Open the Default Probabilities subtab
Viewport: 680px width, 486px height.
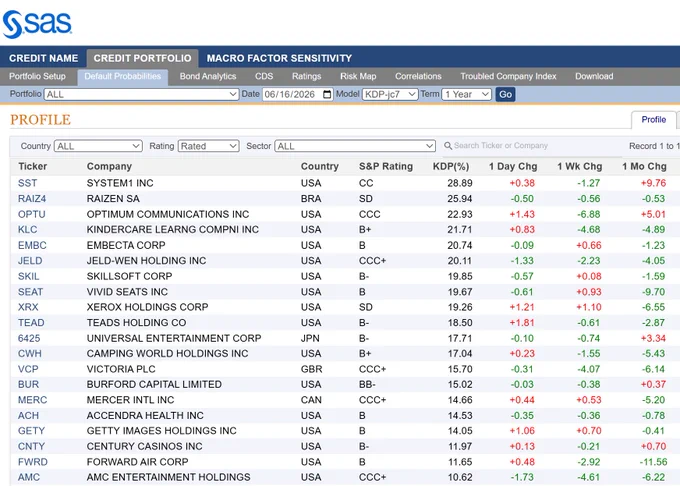123,76
